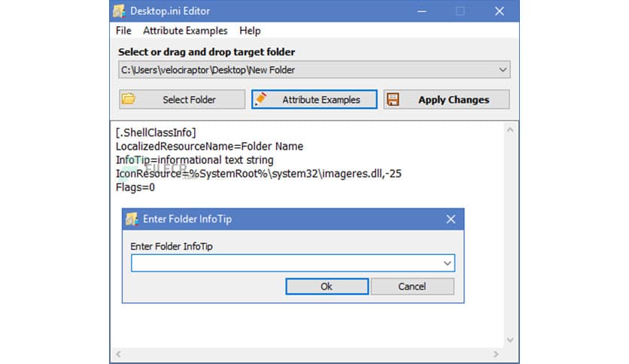Click inside the Enter Folder InfoTip field
The image size is (629, 364).
point(286,263)
